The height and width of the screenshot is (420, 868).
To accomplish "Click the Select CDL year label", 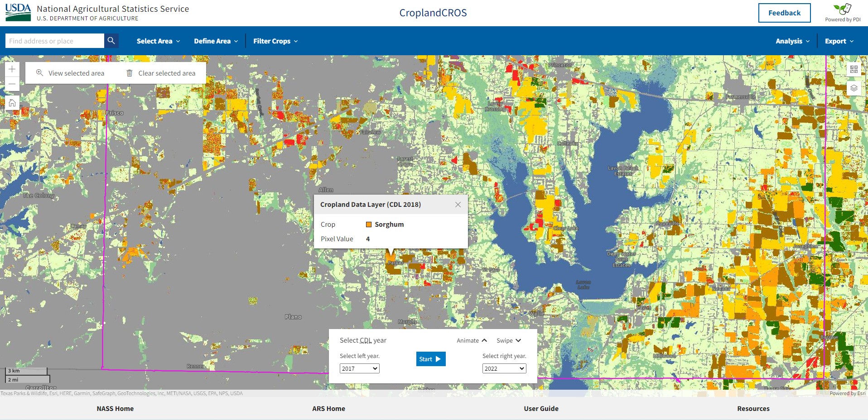I will pos(363,340).
